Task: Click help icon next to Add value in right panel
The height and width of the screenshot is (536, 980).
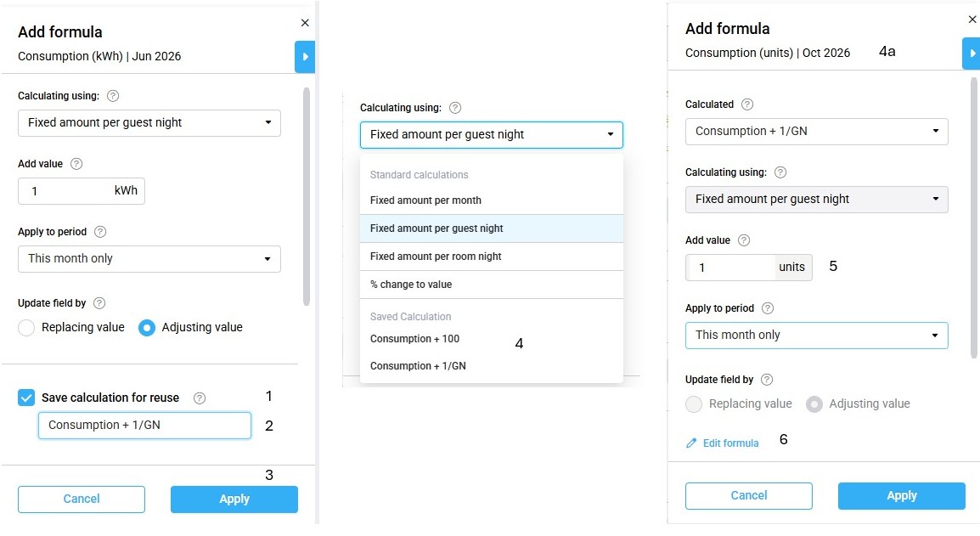Action: [745, 240]
